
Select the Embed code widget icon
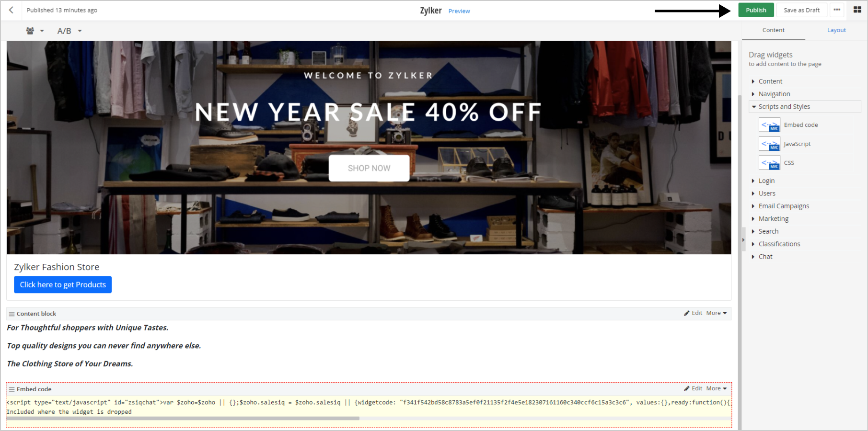pos(769,125)
